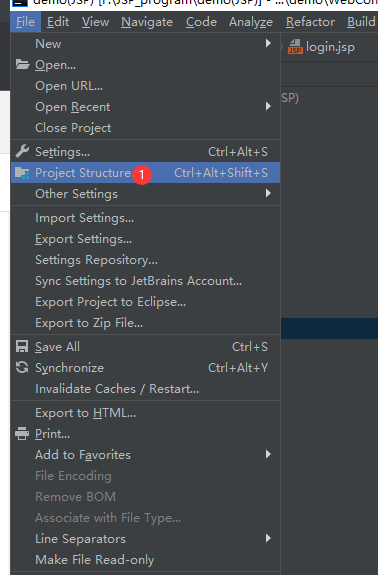Click the Project Structure folder icon
This screenshot has width=378, height=575.
(22, 173)
